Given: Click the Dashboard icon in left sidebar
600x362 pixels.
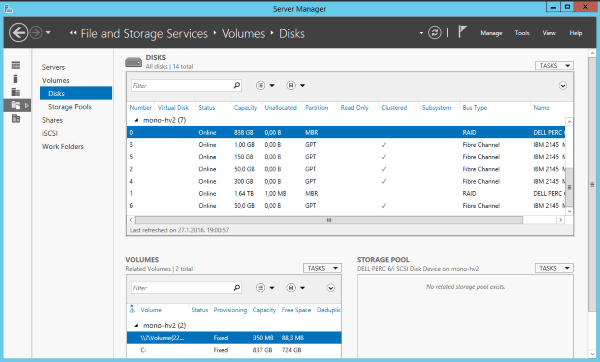Looking at the screenshot, I should [16, 65].
